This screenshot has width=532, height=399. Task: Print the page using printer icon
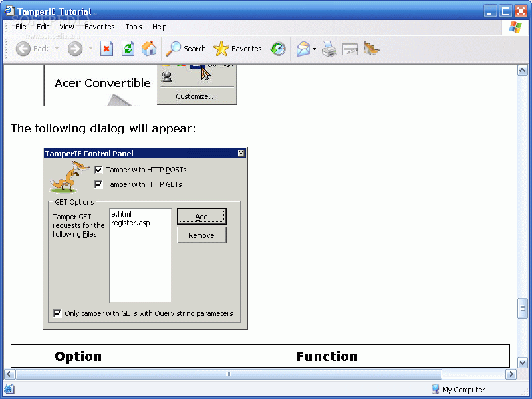point(329,49)
